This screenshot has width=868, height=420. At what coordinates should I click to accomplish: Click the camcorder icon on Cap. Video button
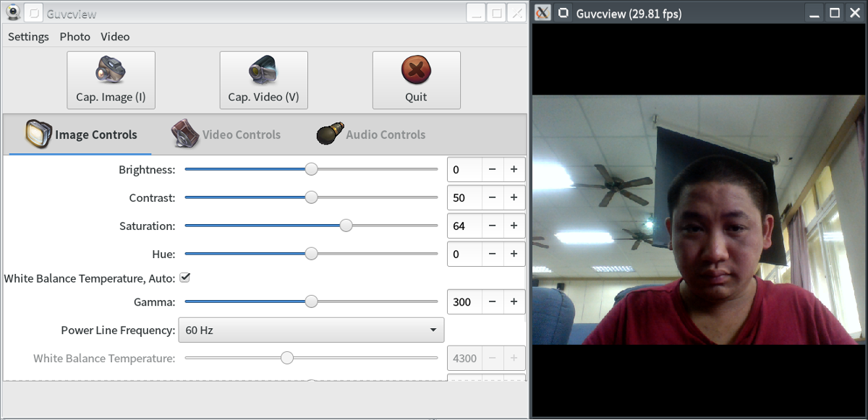click(x=263, y=69)
